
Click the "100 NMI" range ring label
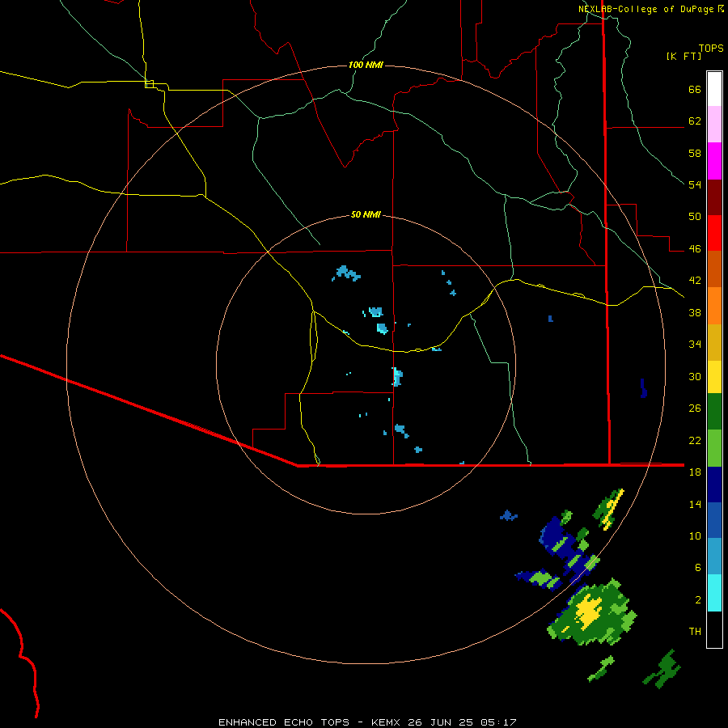coord(366,65)
